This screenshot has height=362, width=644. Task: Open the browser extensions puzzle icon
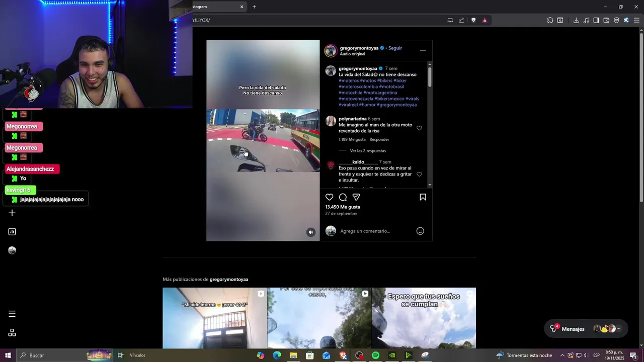(x=550, y=20)
